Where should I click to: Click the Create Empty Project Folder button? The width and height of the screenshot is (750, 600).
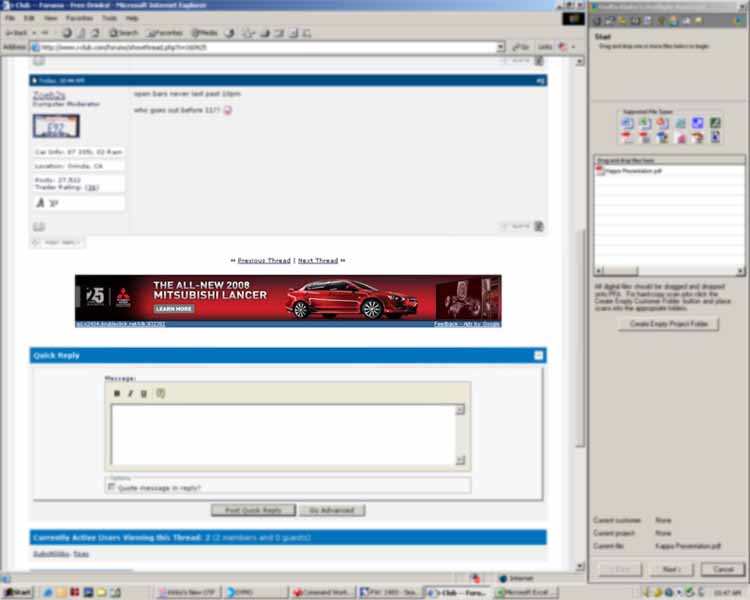point(668,324)
